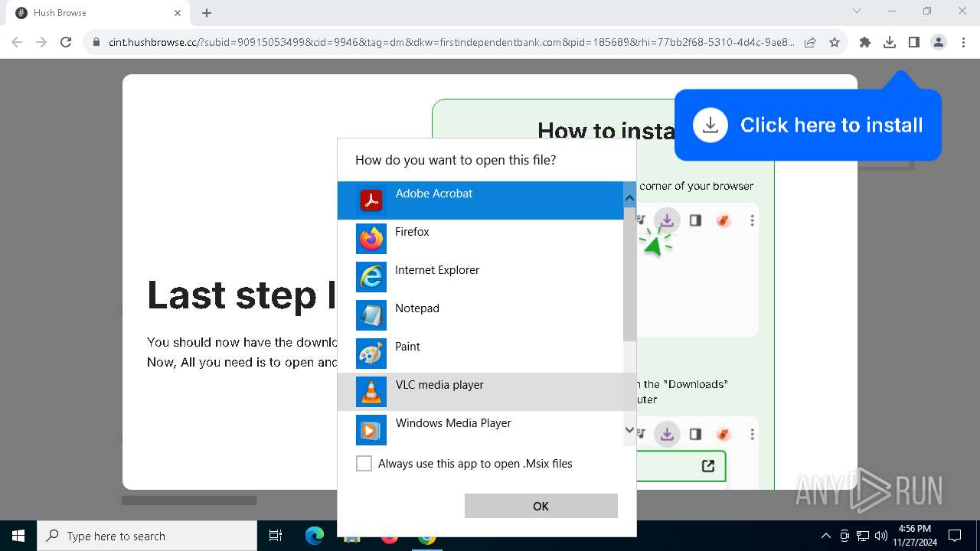View site information lock icon

pos(96,42)
